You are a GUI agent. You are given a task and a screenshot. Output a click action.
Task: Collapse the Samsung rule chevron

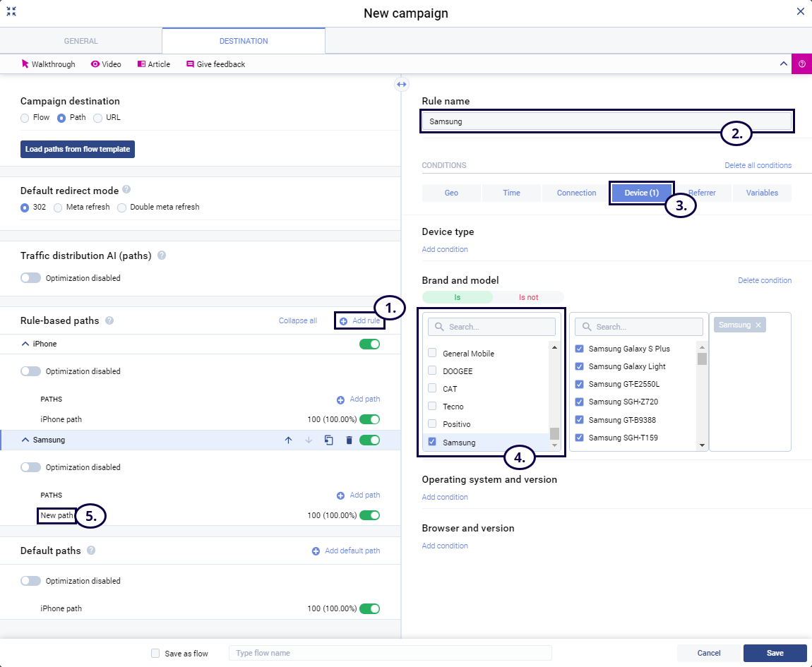pyautogui.click(x=25, y=440)
